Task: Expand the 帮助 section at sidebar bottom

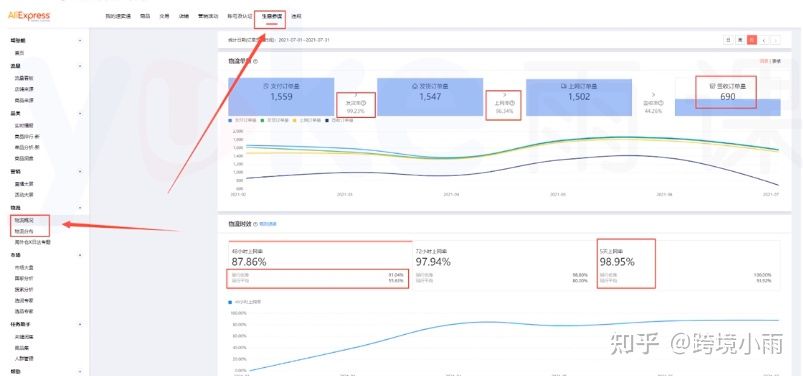Action: pyautogui.click(x=80, y=371)
